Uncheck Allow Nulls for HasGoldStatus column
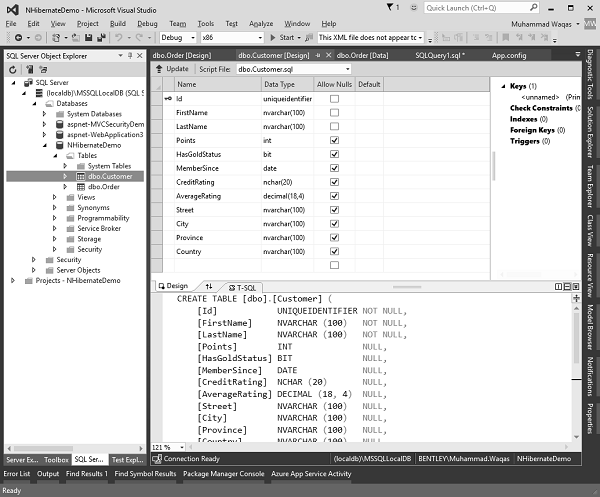 [334, 154]
